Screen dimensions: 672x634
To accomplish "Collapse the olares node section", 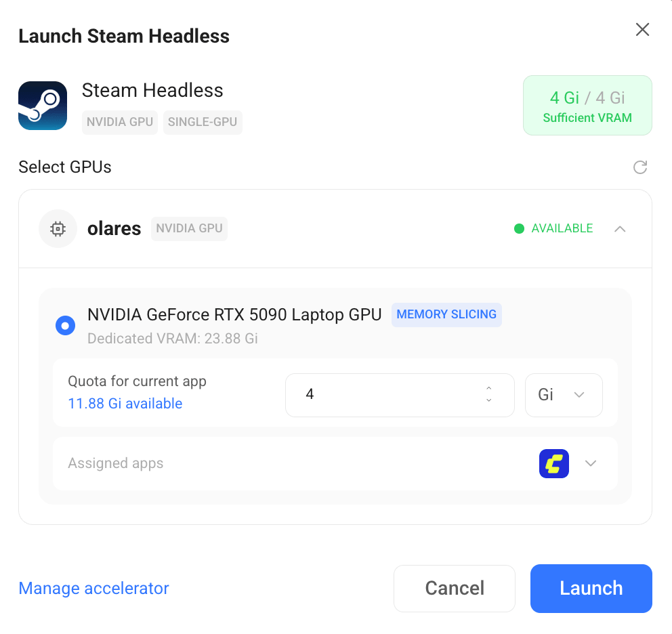I will click(620, 229).
